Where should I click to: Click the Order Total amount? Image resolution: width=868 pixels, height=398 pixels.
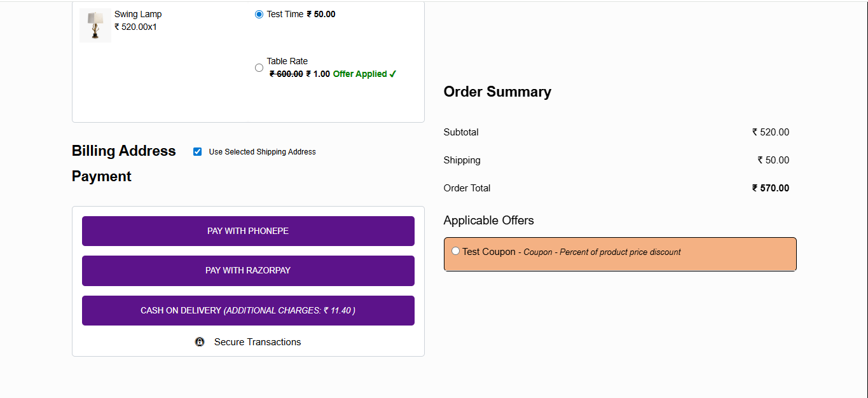click(x=771, y=188)
